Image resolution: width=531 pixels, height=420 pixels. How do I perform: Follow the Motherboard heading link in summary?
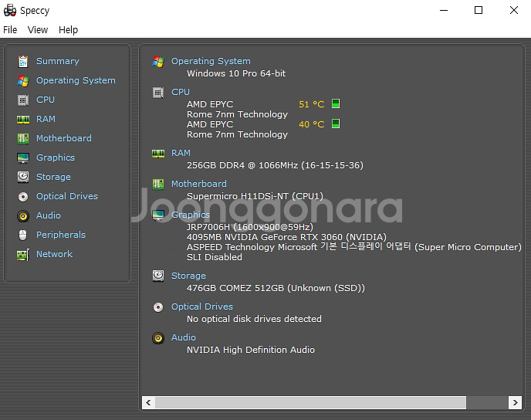coord(199,184)
